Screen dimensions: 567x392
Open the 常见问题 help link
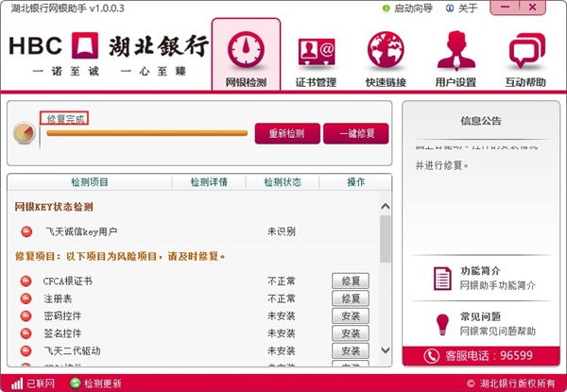pos(480,316)
